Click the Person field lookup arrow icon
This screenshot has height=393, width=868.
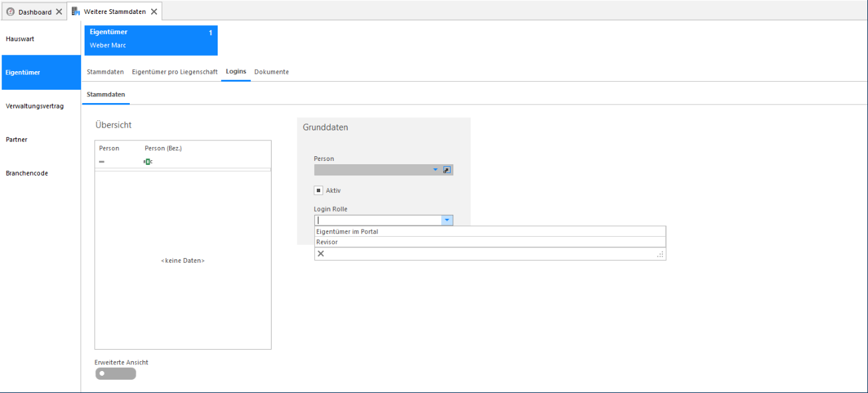pyautogui.click(x=447, y=170)
